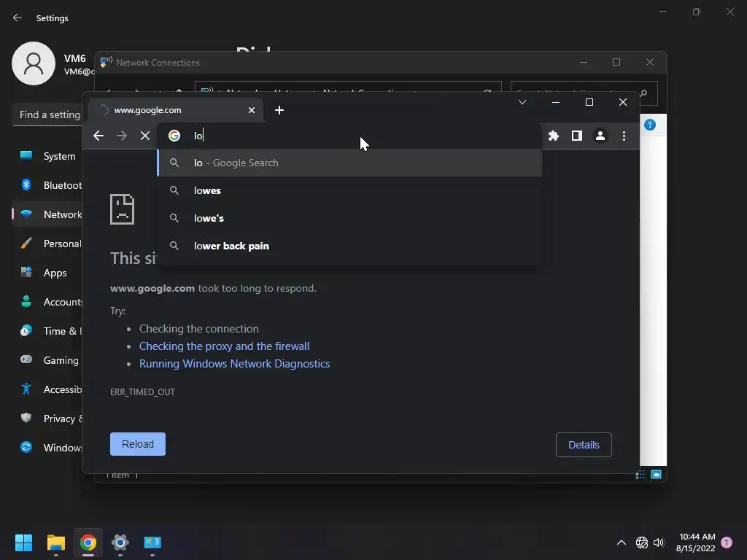Go back in Settings window
Viewport: 747px width, 560px height.
(18, 17)
